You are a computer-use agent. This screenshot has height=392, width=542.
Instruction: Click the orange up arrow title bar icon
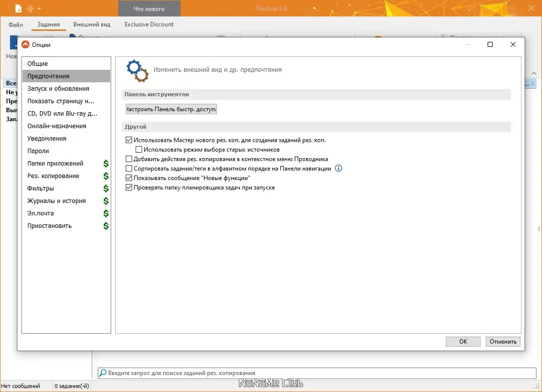click(x=30, y=8)
